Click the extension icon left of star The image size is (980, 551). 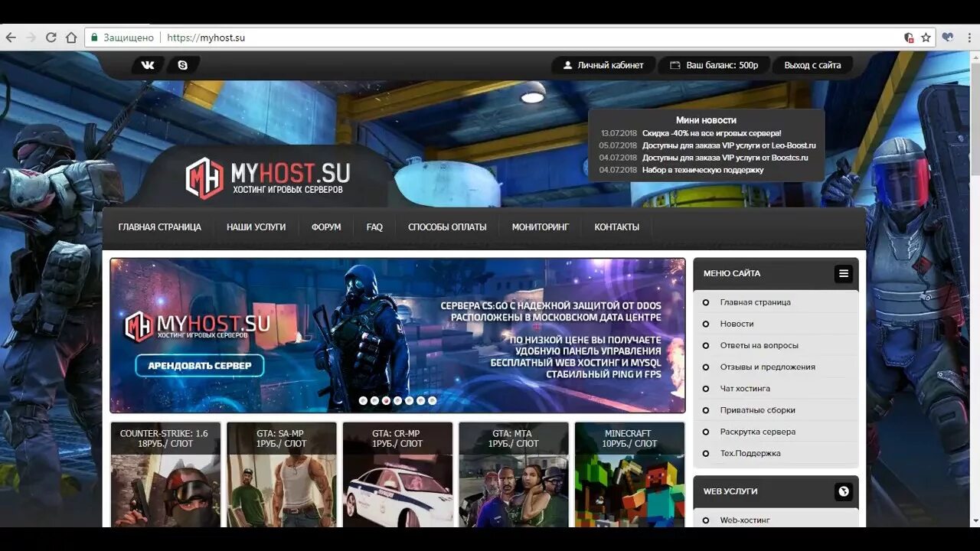coord(909,37)
